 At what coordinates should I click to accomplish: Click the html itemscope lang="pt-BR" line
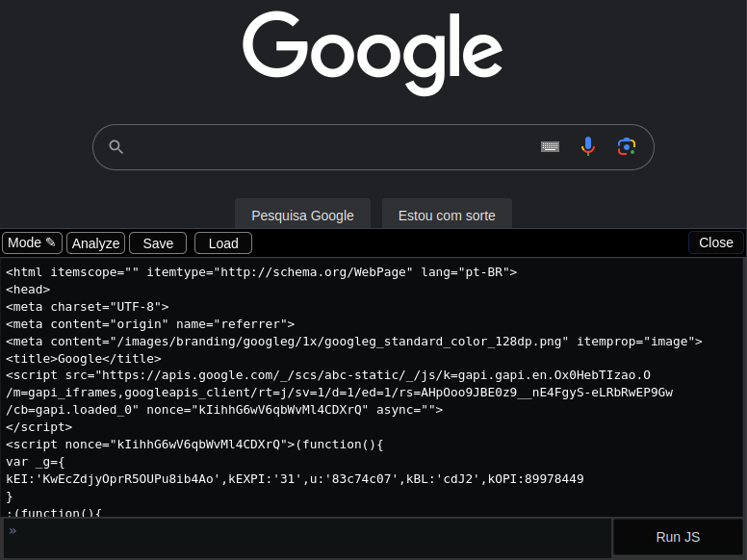tap(262, 272)
